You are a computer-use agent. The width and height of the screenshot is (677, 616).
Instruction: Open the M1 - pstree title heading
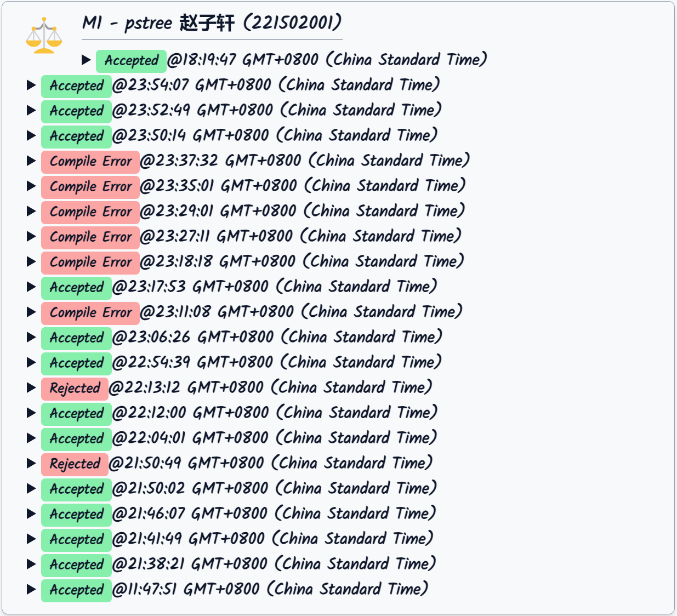pyautogui.click(x=212, y=24)
